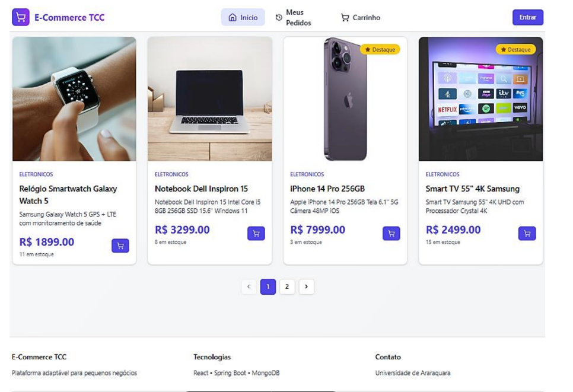Click the Destaque badge on Smart TV
The width and height of the screenshot is (573, 392).
[x=515, y=50]
